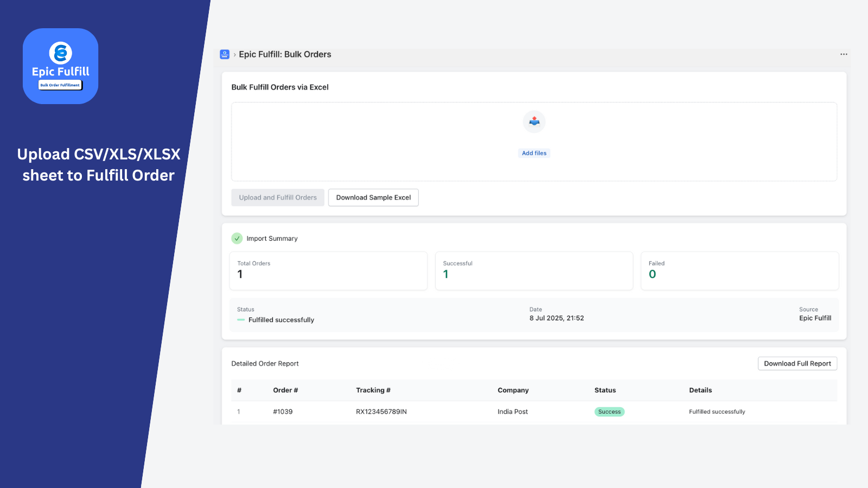Click Download Full Report
This screenshot has height=488, width=868.
click(797, 363)
